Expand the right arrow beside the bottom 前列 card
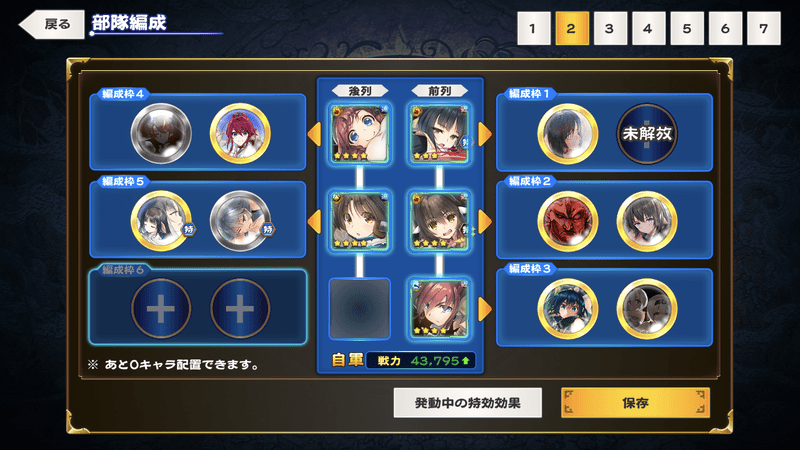Screen dimensions: 800x450 (x=485, y=309)
